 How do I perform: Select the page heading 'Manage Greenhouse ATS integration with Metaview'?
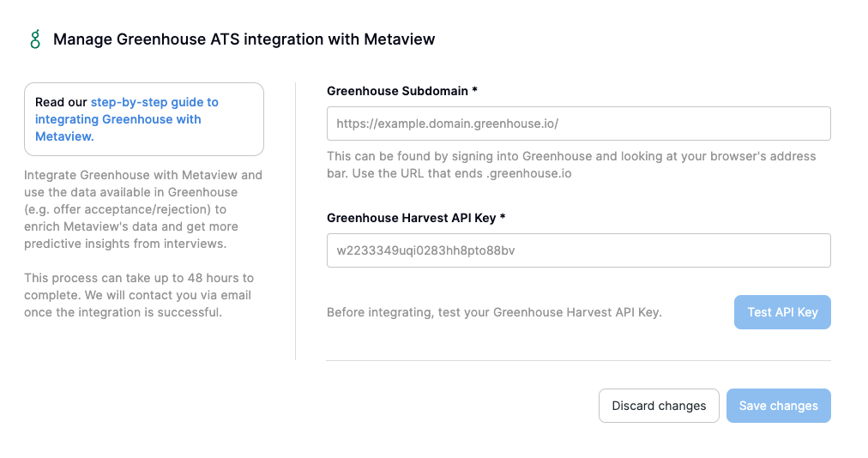[x=244, y=39]
